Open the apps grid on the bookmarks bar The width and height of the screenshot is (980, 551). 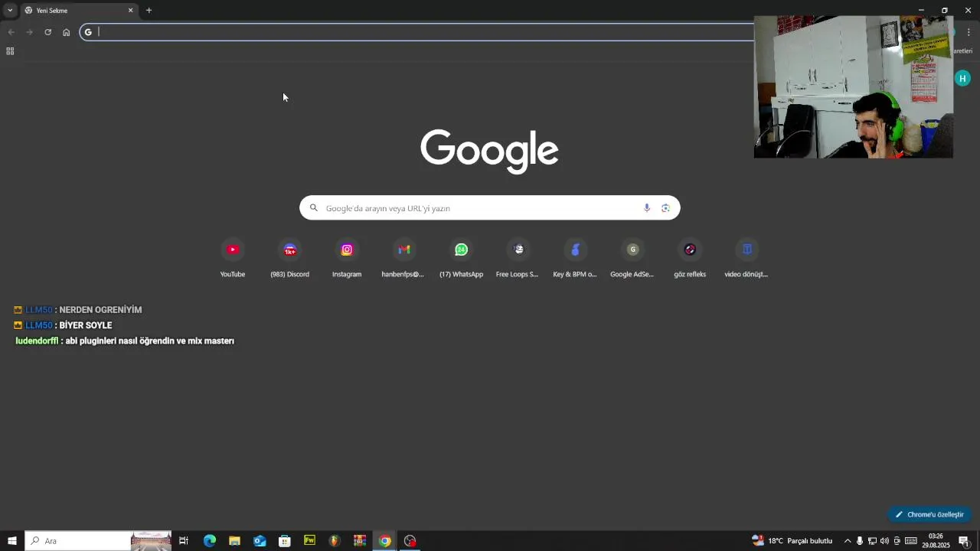[10, 51]
